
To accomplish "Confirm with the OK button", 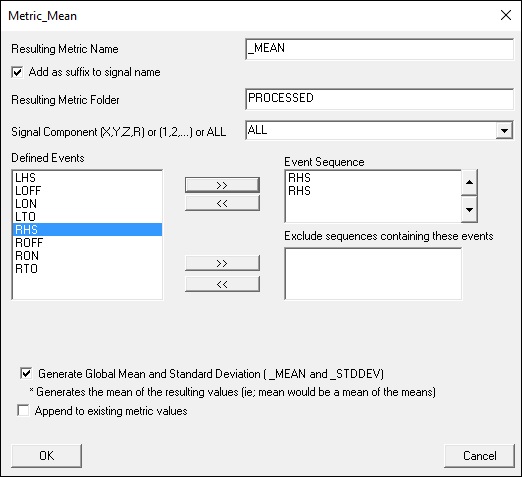I will pyautogui.click(x=46, y=456).
